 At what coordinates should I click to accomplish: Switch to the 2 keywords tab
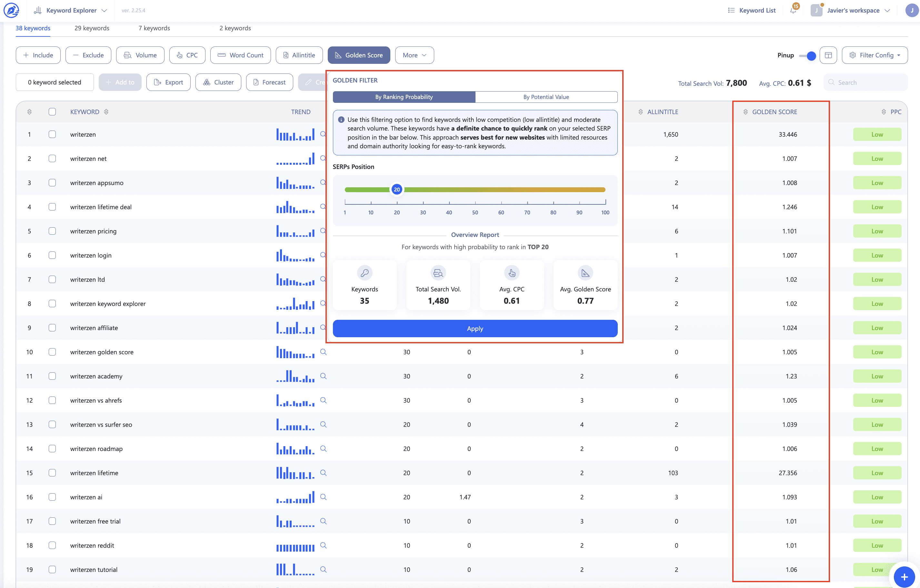235,28
